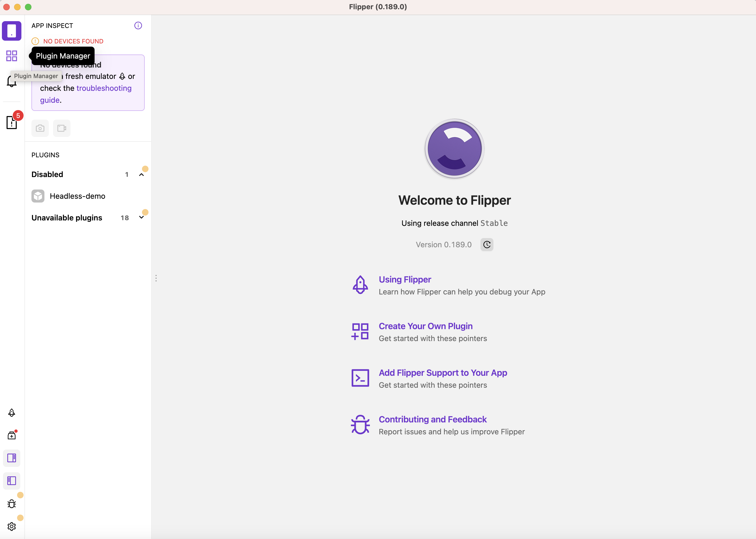The image size is (756, 539).
Task: Click the screenshot capture icon
Action: click(x=40, y=128)
